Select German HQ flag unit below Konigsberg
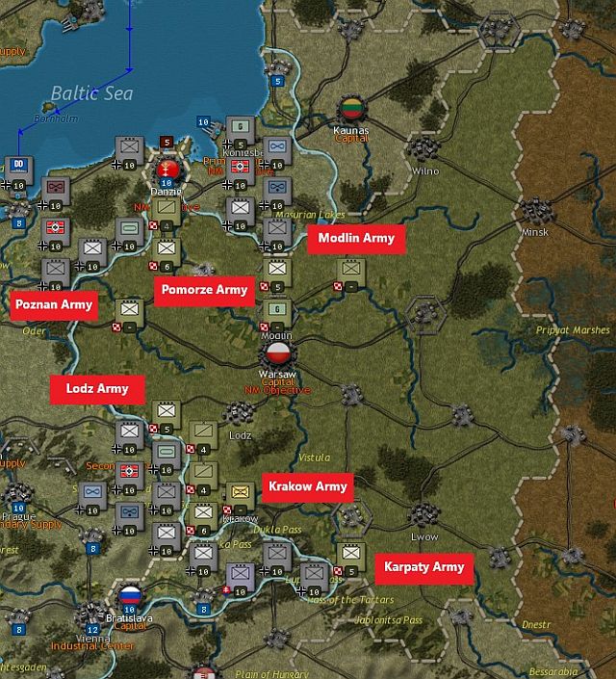 pyautogui.click(x=241, y=170)
